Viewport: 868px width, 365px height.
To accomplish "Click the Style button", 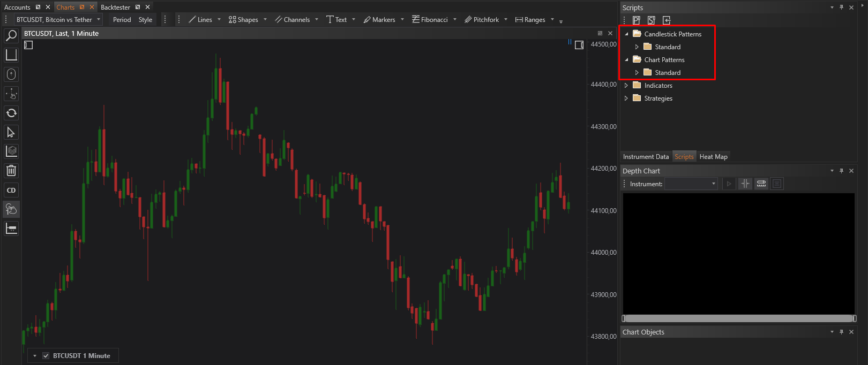I will (145, 20).
